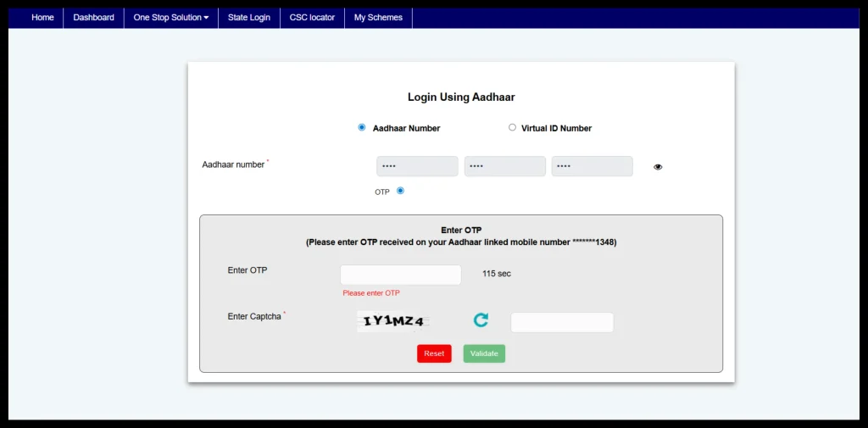Click the 'Enter Captcha' label
Screen dimensions: 868x428
coord(254,317)
